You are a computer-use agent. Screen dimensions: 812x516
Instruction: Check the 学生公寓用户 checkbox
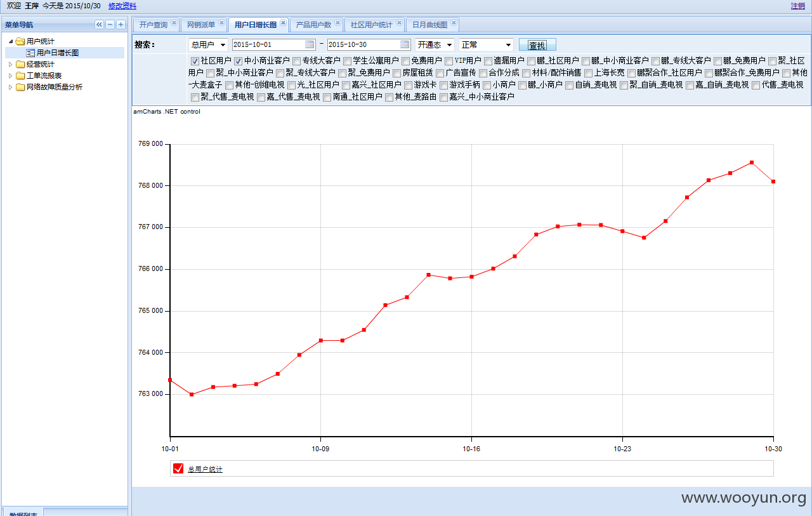348,61
